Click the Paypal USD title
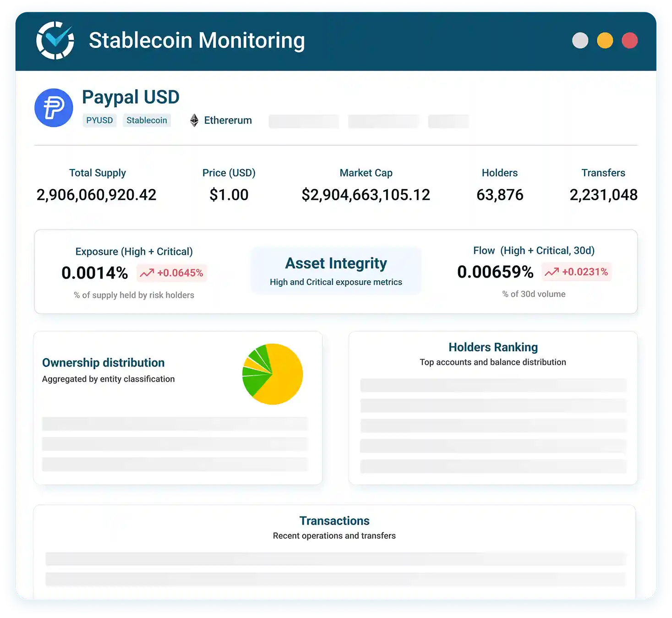Image resolution: width=672 pixels, height=618 pixels. [131, 97]
